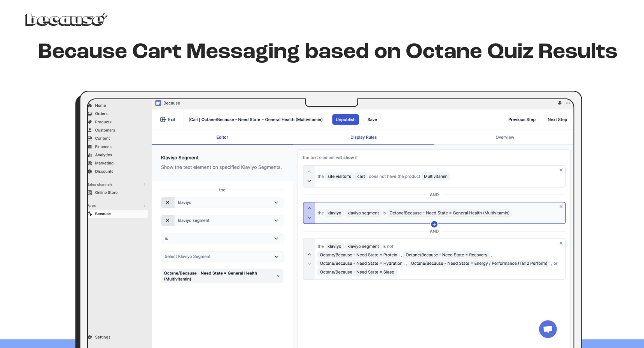Image resolution: width=644 pixels, height=348 pixels.
Task: Go to Next Step
Action: point(557,120)
